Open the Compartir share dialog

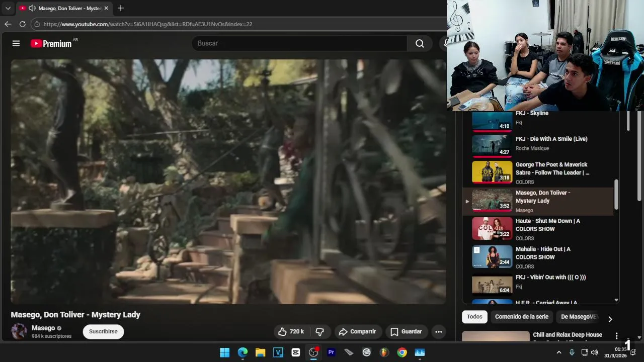pos(357,332)
